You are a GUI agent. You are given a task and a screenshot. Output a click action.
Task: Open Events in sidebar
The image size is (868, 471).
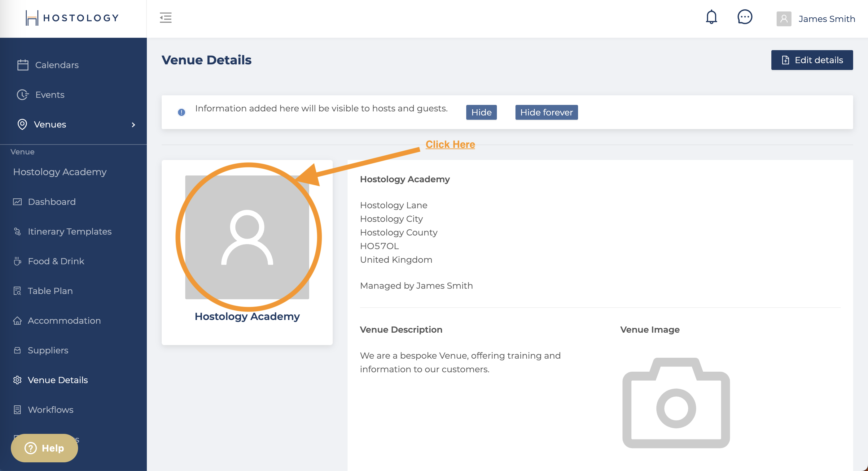(x=50, y=95)
